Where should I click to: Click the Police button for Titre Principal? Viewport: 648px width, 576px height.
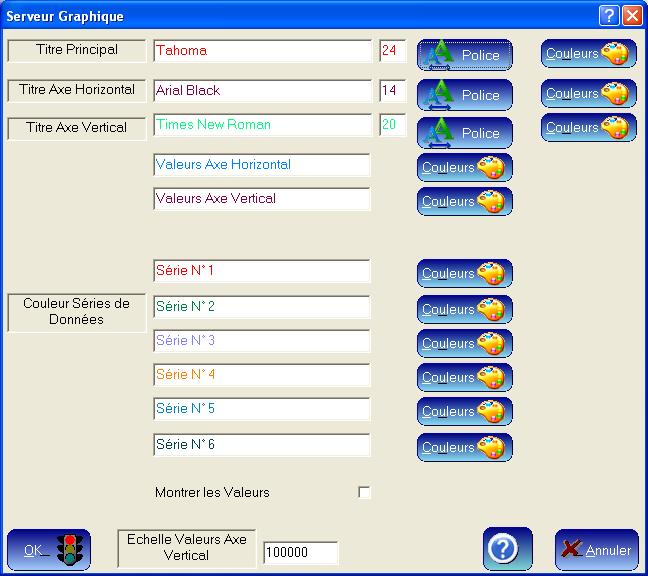click(464, 55)
